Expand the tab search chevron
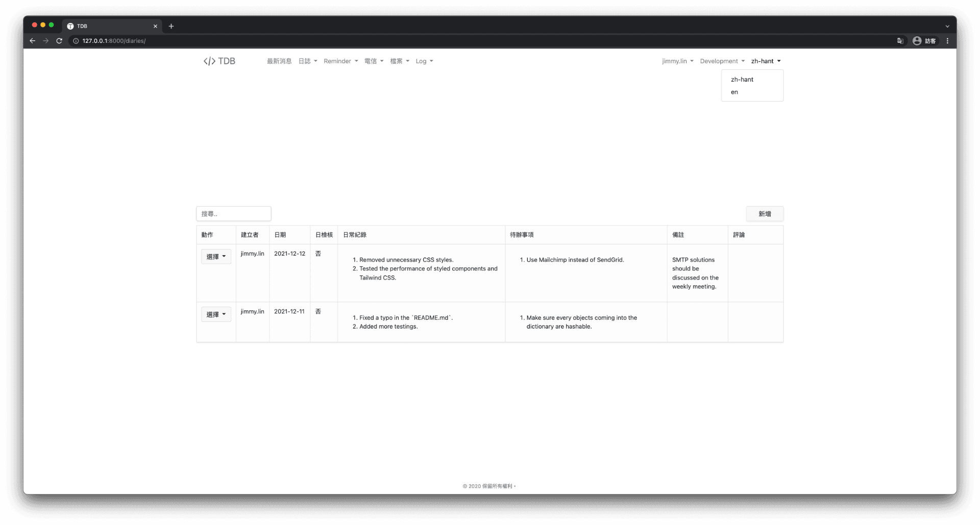This screenshot has width=980, height=525. click(x=947, y=26)
